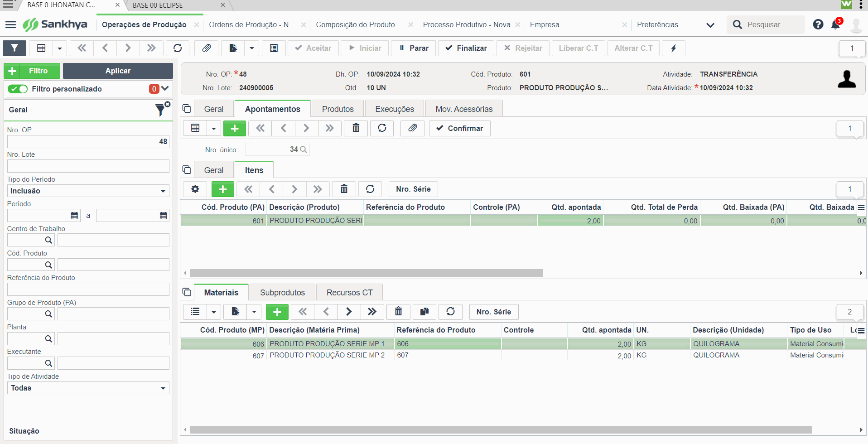Open Mov. Acessórias tab
This screenshot has width=868, height=444.
click(x=464, y=109)
